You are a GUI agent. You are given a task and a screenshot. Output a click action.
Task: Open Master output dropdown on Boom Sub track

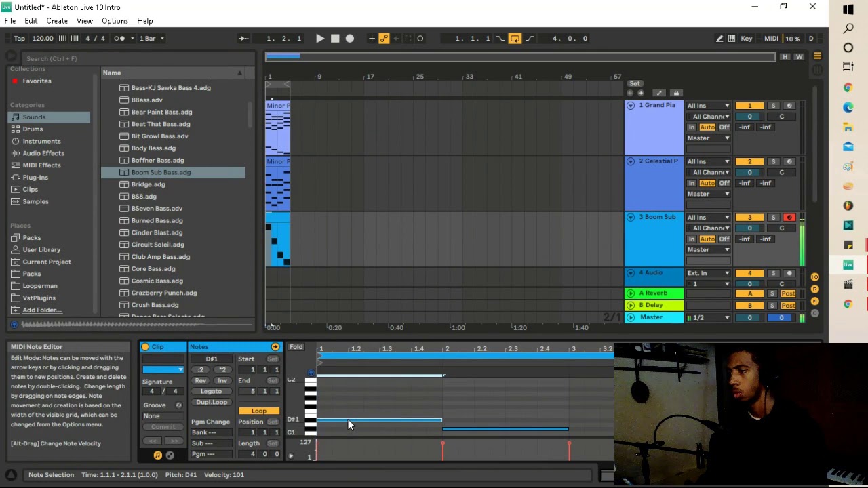point(709,249)
